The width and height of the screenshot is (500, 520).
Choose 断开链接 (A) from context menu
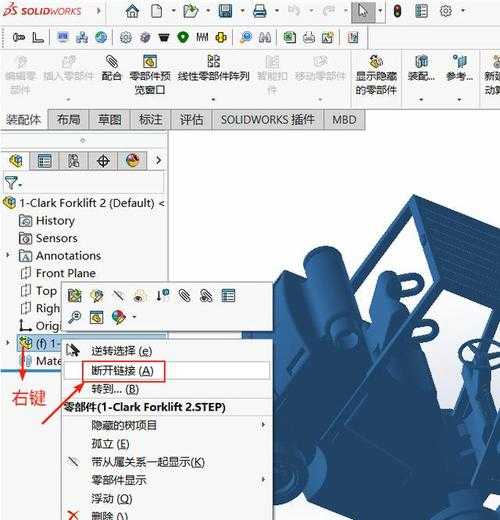[x=167, y=371]
